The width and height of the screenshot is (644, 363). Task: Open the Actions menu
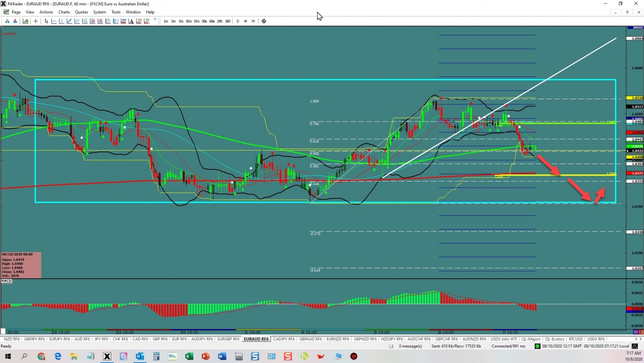(46, 12)
